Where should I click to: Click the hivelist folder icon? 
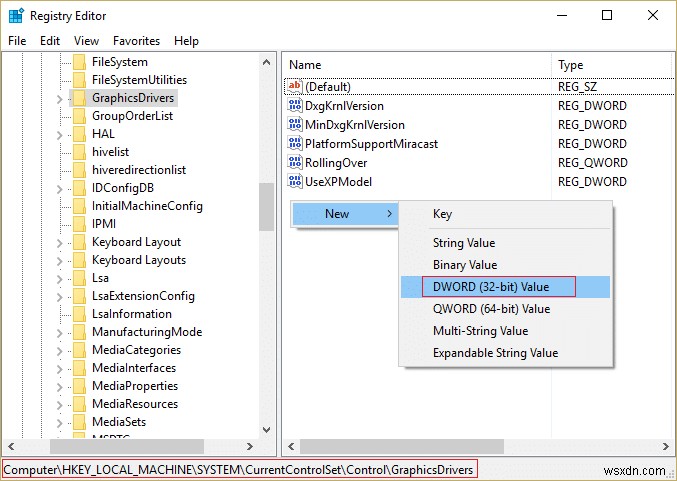click(79, 152)
